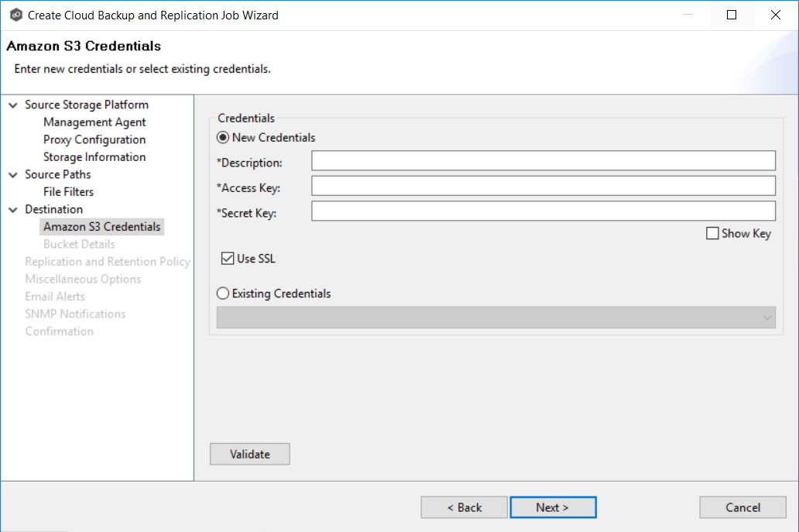Image resolution: width=799 pixels, height=532 pixels.
Task: Maximize the wizard window
Action: [731, 15]
